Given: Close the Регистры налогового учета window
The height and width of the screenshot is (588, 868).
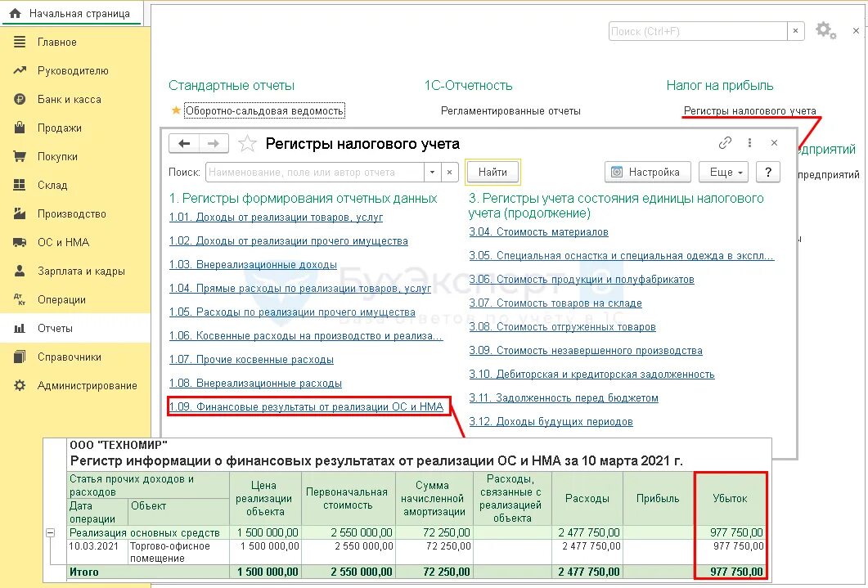Looking at the screenshot, I should 774,143.
